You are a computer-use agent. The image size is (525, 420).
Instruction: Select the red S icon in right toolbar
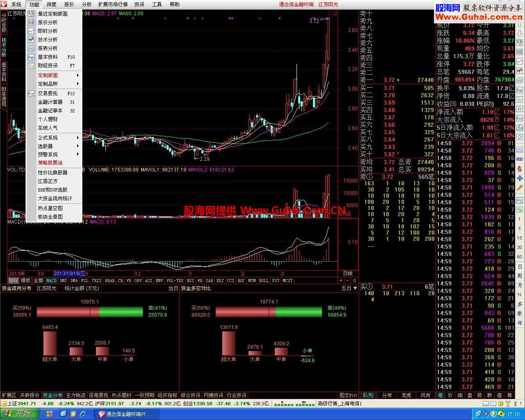520,169
